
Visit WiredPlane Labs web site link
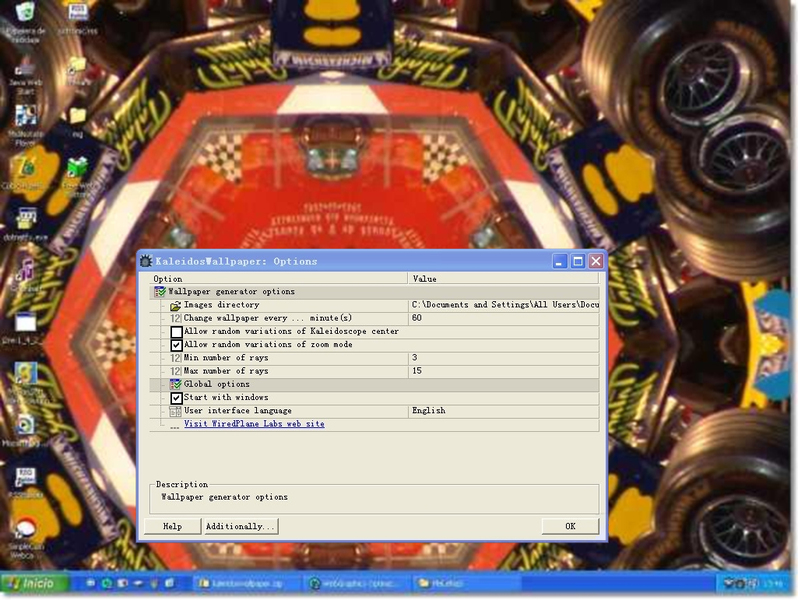[254, 424]
